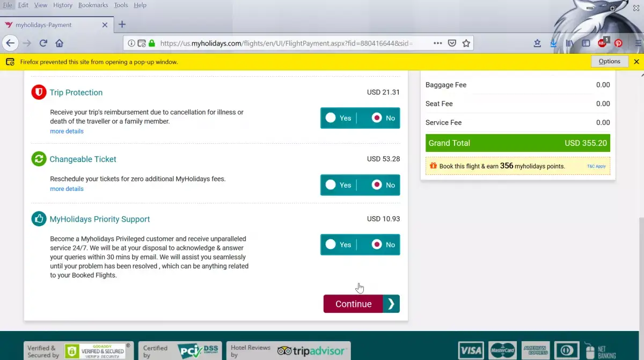The width and height of the screenshot is (644, 360).
Task: Click the GoDaddy Verified & Secured badge
Action: coord(96,351)
